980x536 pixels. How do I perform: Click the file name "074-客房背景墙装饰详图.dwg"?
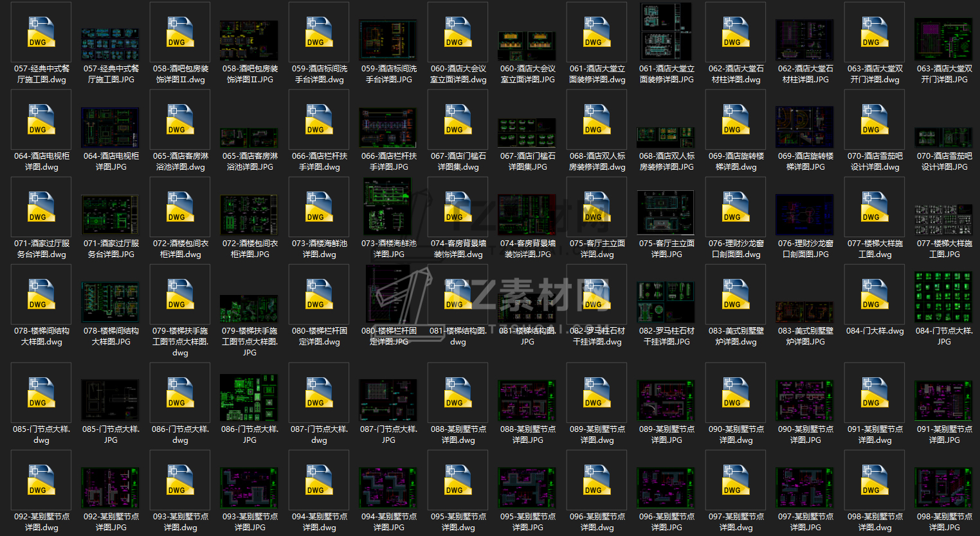click(x=458, y=249)
